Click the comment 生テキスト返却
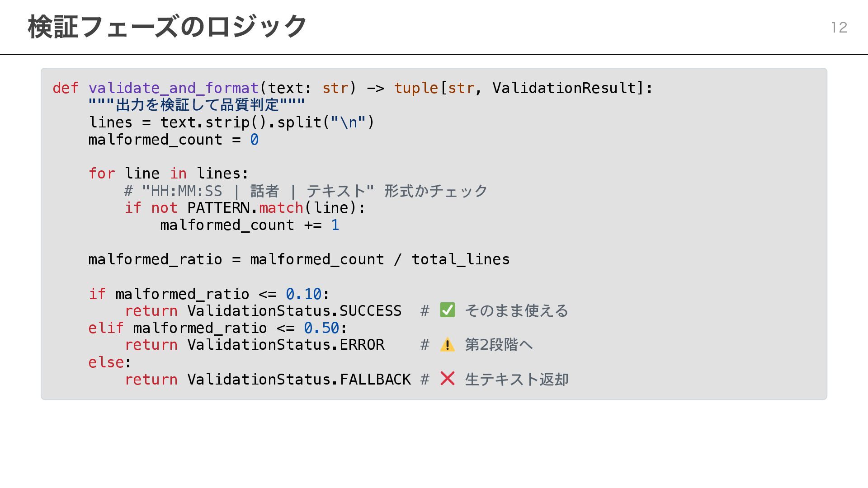This screenshot has height=488, width=868. coord(516,380)
